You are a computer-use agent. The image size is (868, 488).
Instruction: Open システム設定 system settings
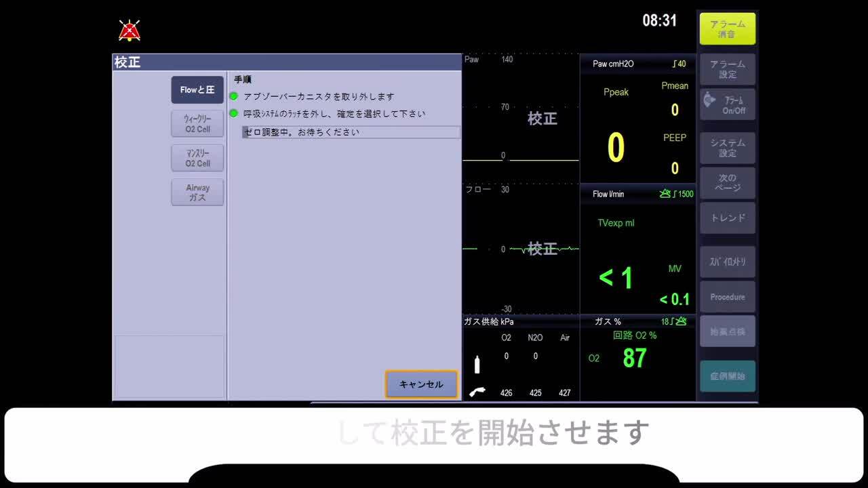[x=728, y=148]
